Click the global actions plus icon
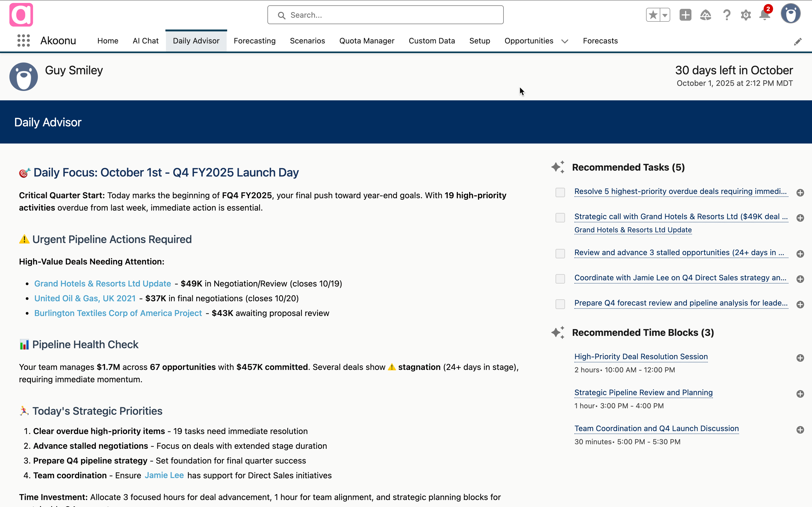 [685, 15]
